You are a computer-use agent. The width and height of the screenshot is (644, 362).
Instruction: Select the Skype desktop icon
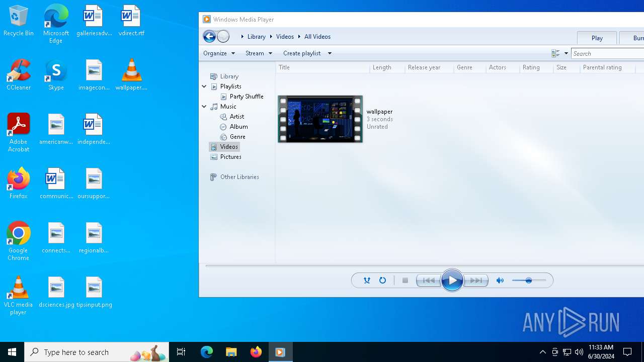pyautogui.click(x=56, y=75)
